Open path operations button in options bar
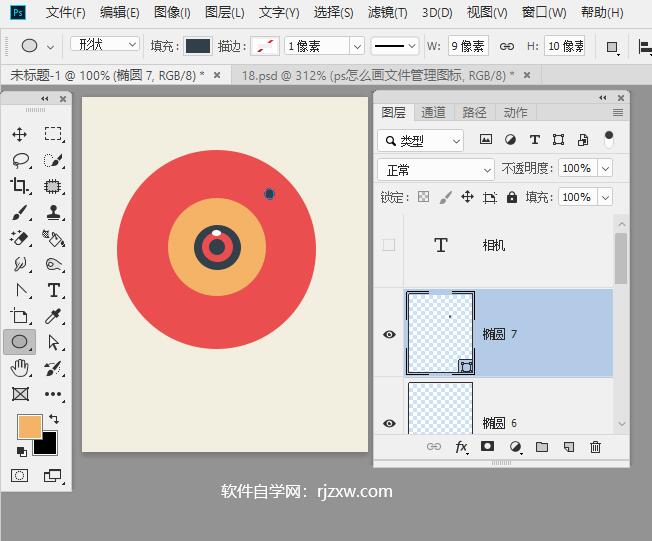652x541 pixels. [612, 47]
